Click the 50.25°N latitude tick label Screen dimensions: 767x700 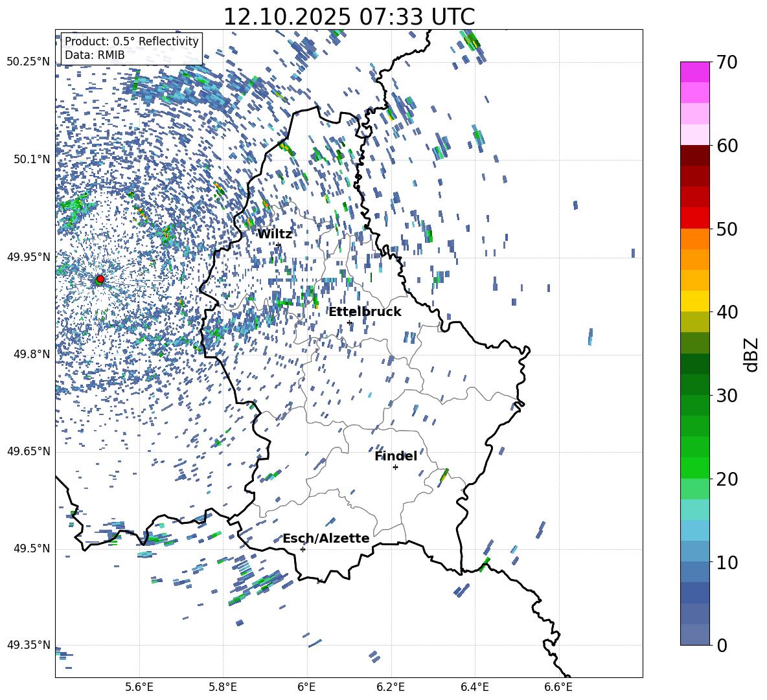pyautogui.click(x=28, y=62)
